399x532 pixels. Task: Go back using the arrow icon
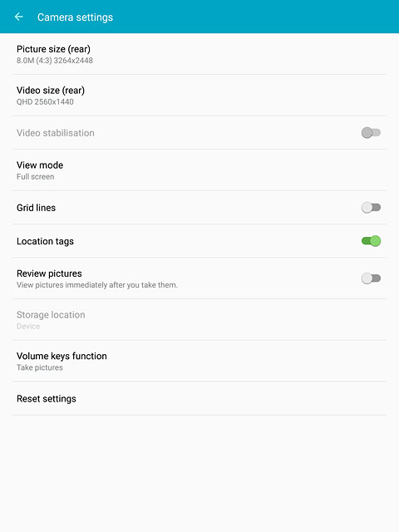click(19, 17)
